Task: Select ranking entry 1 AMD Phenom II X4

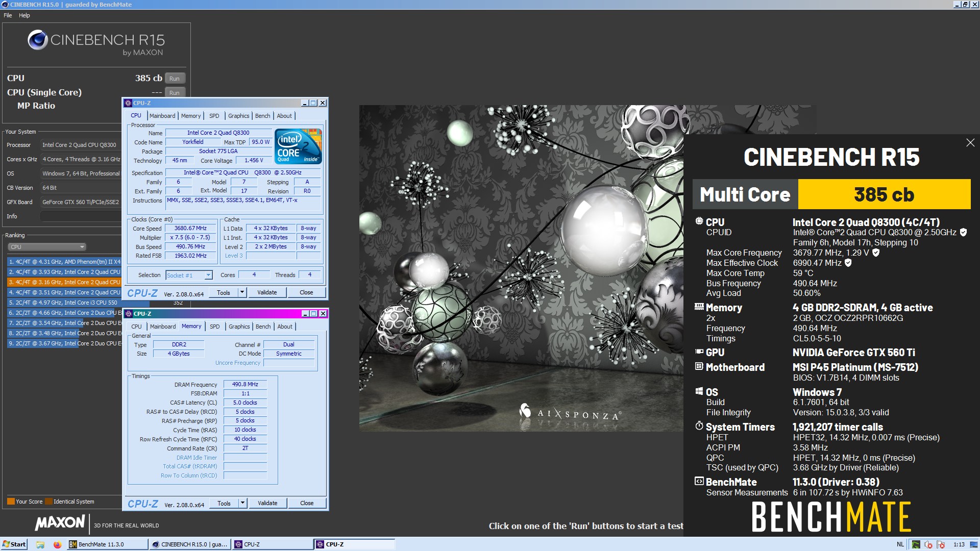Action: tap(64, 262)
